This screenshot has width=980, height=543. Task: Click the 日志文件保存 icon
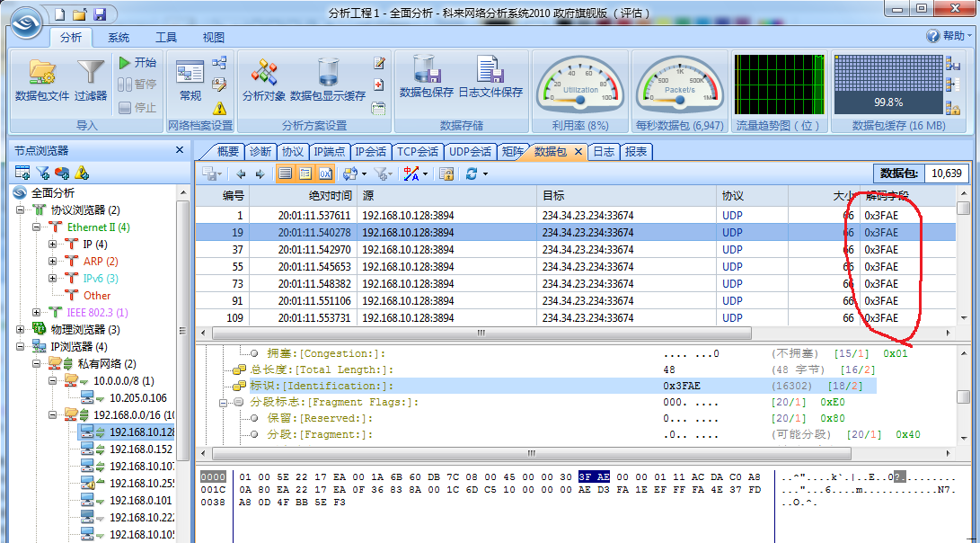(490, 70)
